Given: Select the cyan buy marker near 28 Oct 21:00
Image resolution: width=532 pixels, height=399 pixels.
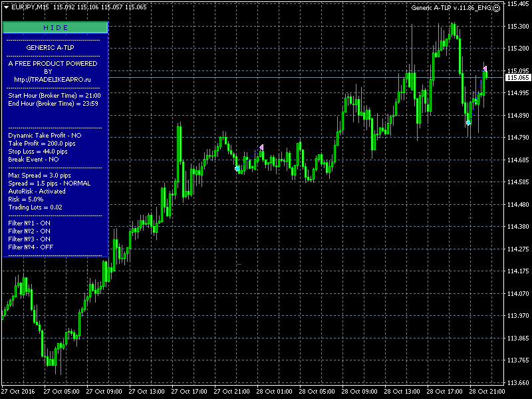Looking at the screenshot, I should click(469, 123).
